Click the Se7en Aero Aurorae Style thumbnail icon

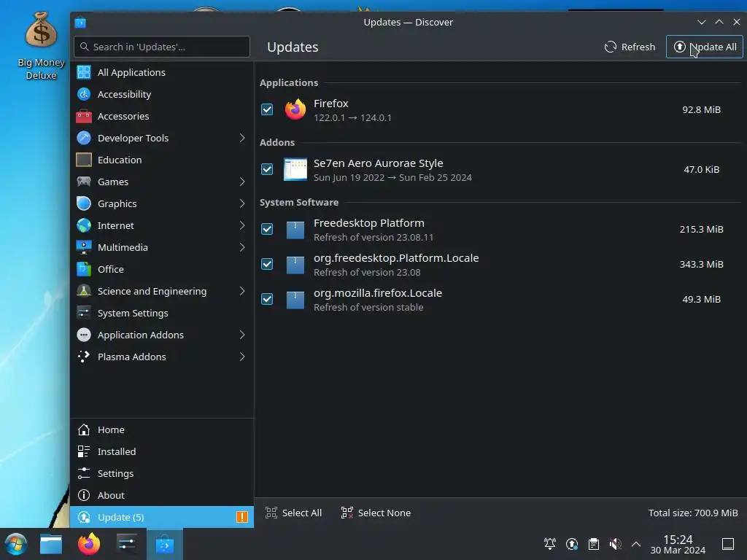tap(295, 169)
